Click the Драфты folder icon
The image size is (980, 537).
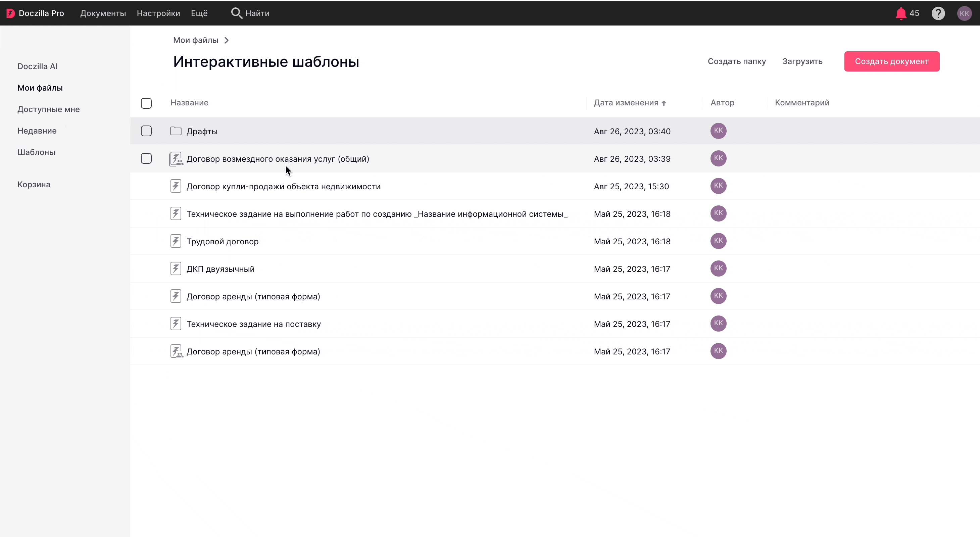[x=176, y=131]
